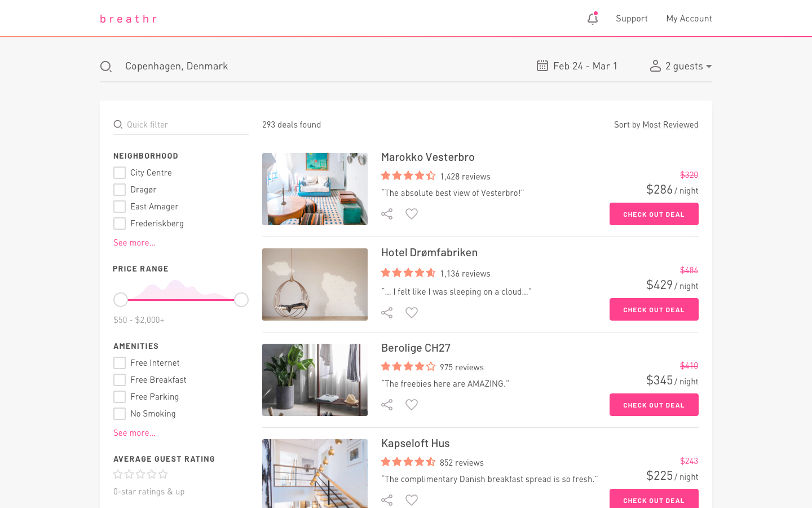
Task: Save Hotel Drømfabriken using the heart icon
Action: (x=412, y=313)
